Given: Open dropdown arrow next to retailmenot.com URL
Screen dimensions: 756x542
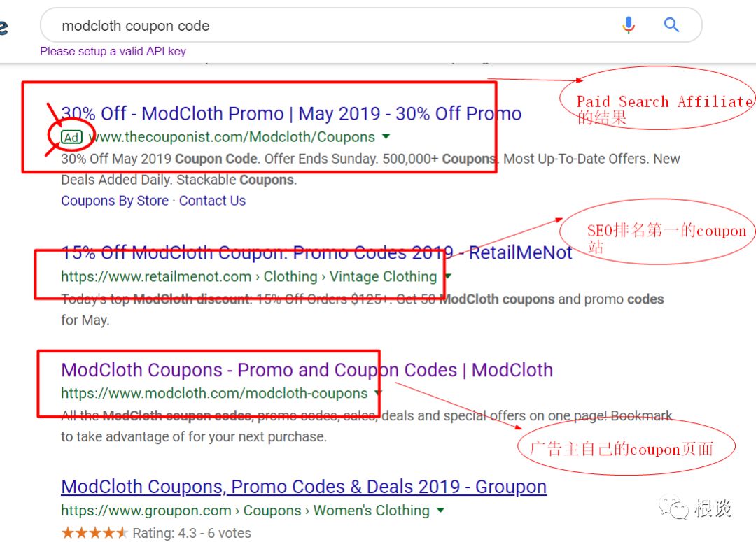Looking at the screenshot, I should click(x=449, y=276).
